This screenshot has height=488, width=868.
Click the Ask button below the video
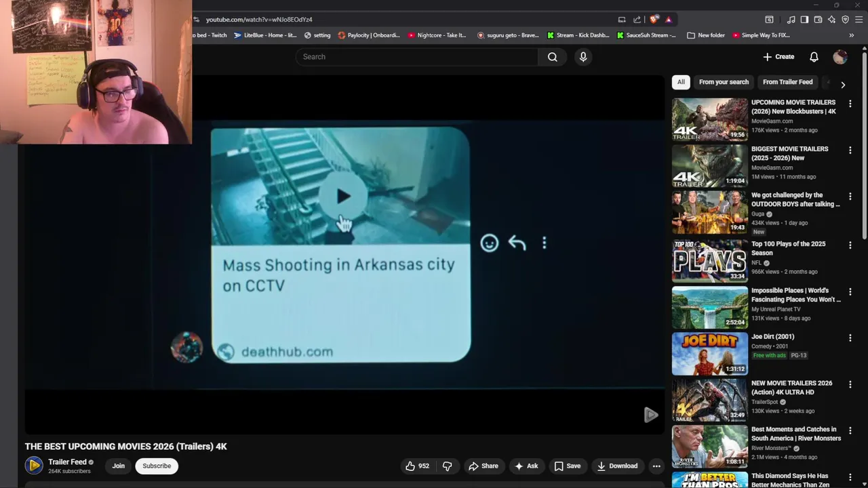pos(526,466)
